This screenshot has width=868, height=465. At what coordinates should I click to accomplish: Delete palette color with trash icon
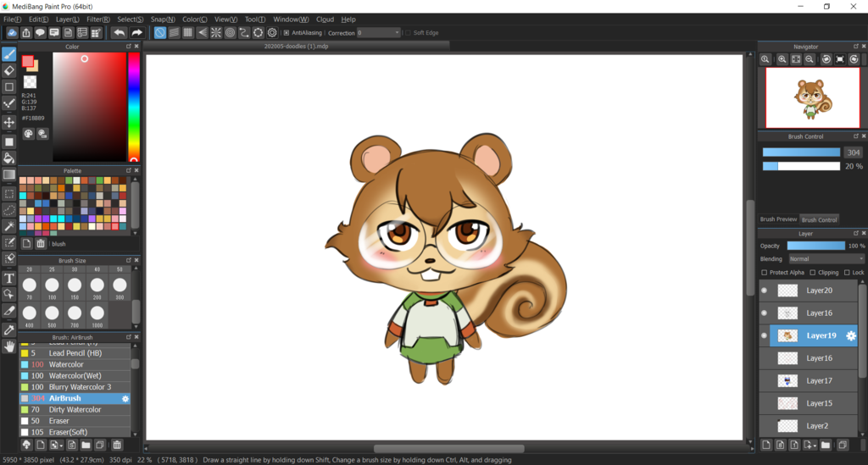pyautogui.click(x=41, y=243)
